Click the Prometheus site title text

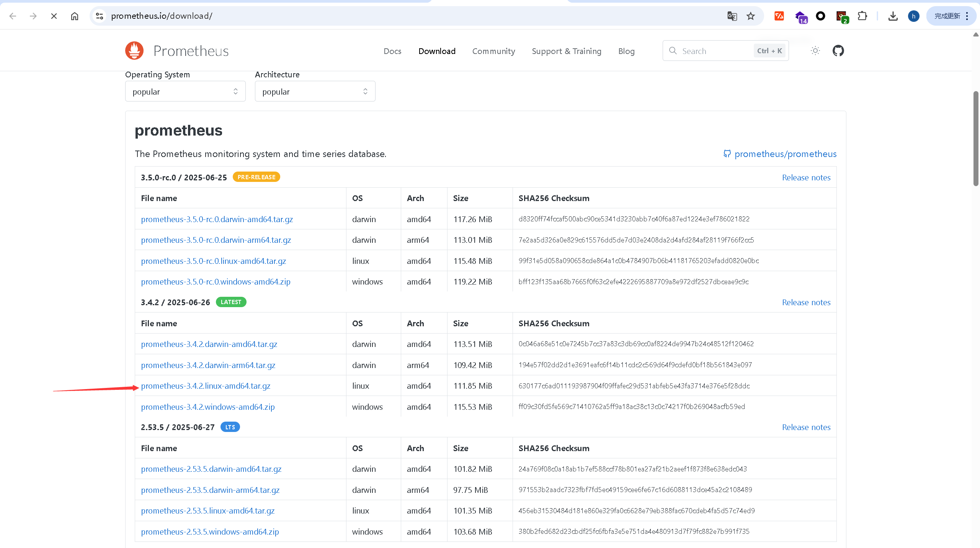191,51
